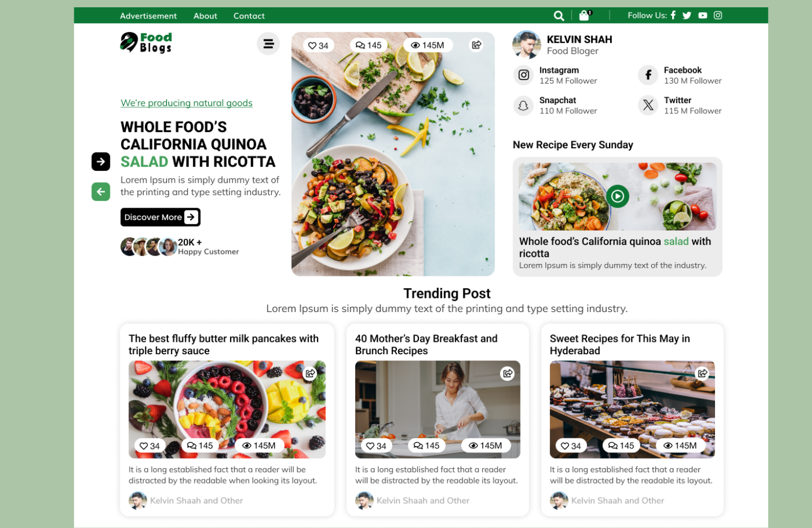Open the Mother's Day Breakfast post image
Image resolution: width=812 pixels, height=528 pixels.
click(x=438, y=410)
